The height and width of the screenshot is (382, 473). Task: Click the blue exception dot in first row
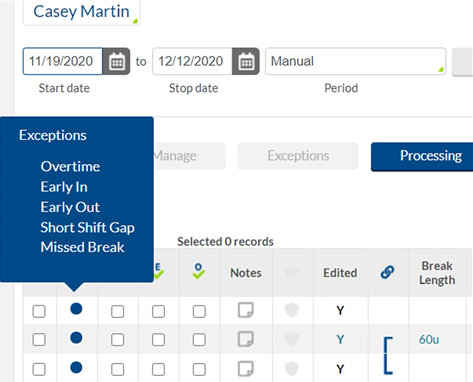76,309
